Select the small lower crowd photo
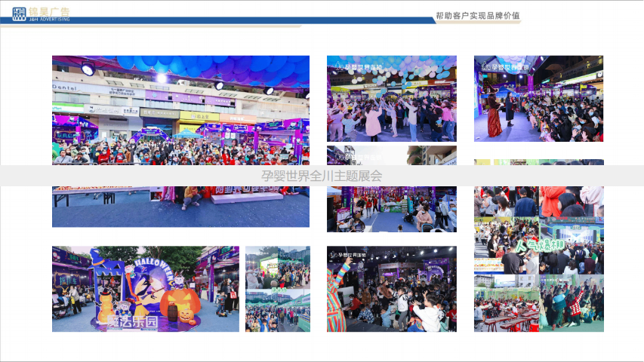The image size is (644, 362). pos(277,311)
